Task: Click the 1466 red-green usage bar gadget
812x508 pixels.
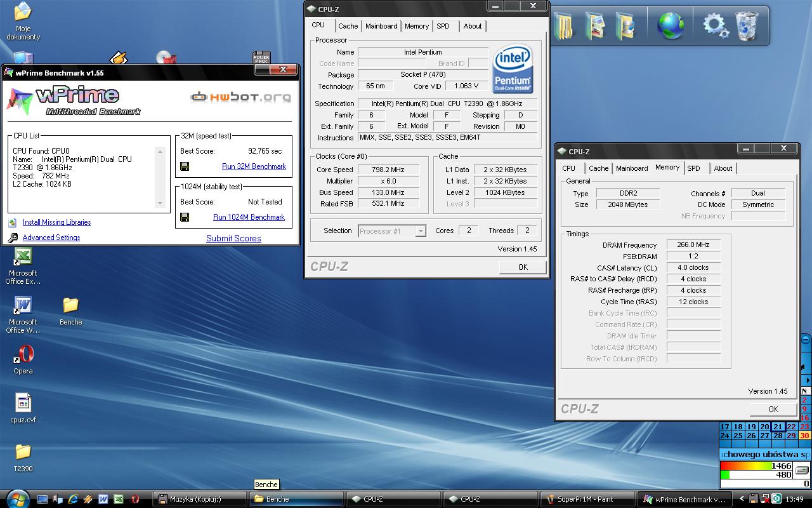Action: [756, 466]
